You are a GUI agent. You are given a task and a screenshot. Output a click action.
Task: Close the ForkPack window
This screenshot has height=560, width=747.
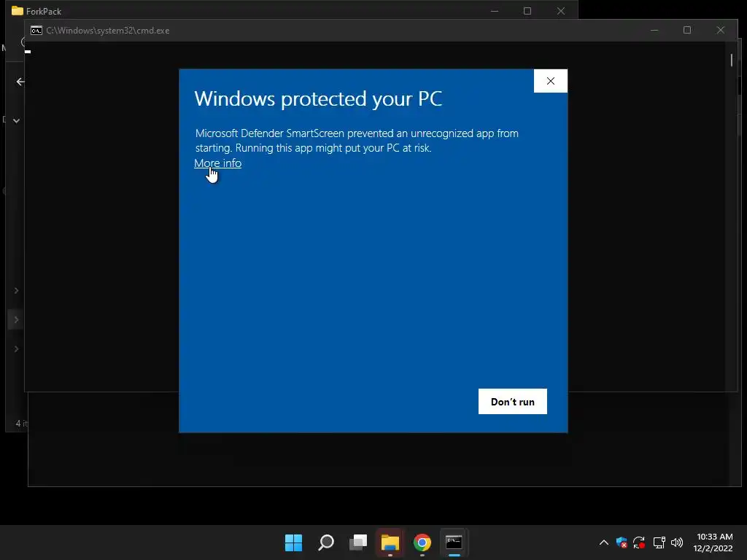[561, 11]
